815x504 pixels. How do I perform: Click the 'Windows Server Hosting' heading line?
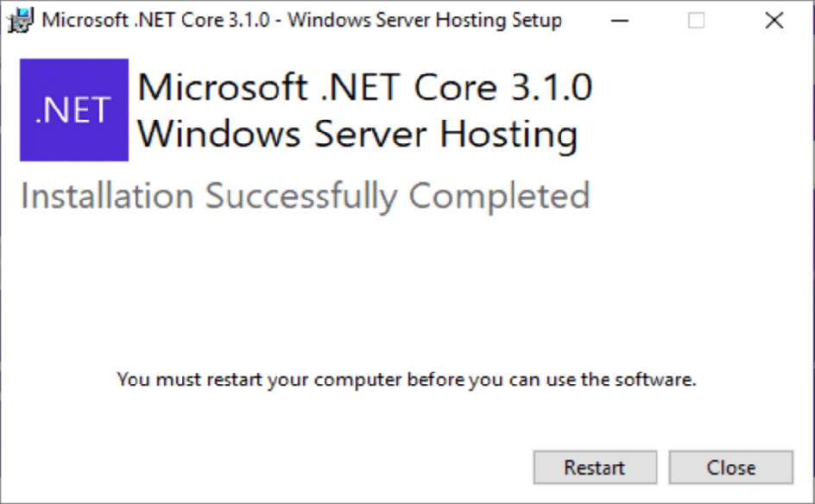(x=357, y=134)
